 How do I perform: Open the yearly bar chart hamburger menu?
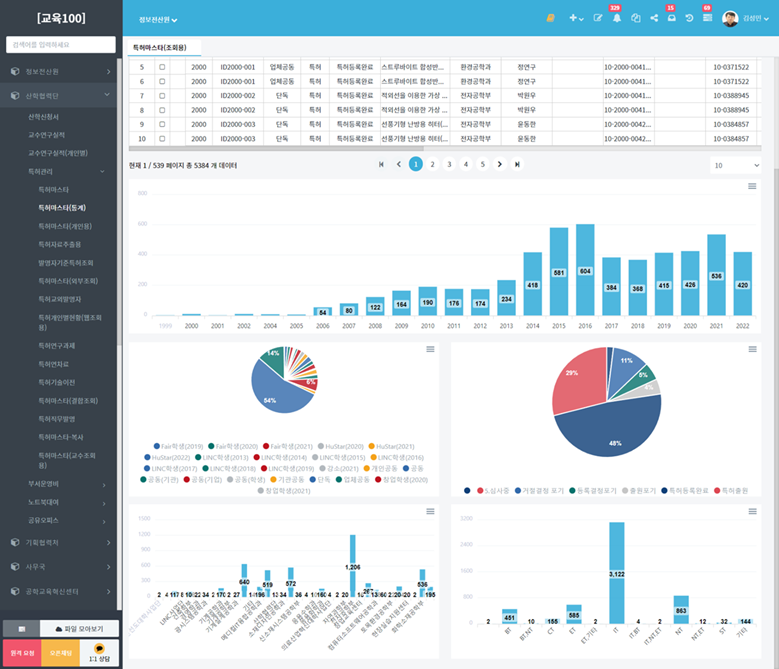click(x=752, y=186)
